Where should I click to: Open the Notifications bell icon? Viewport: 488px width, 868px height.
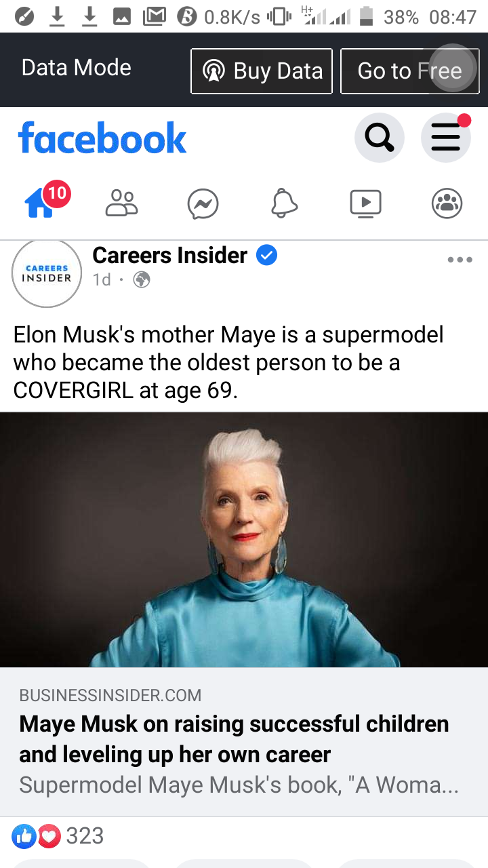point(284,203)
